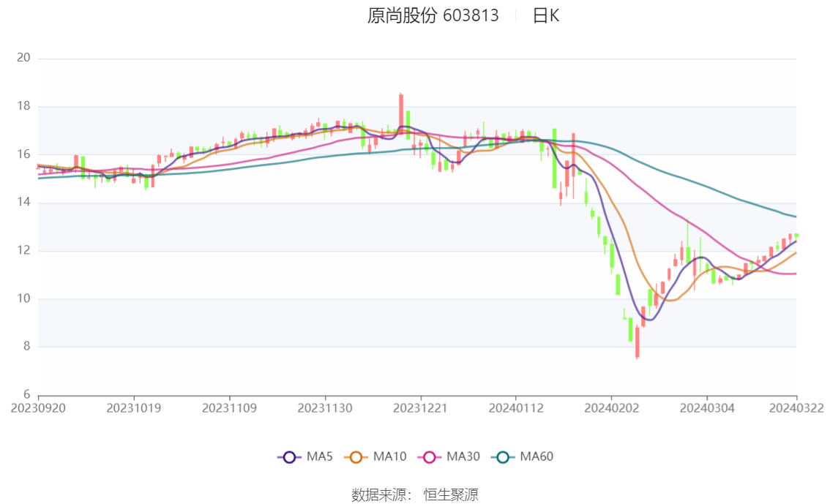Click y-axis value 10
This screenshot has height=504, width=830.
coord(23,298)
